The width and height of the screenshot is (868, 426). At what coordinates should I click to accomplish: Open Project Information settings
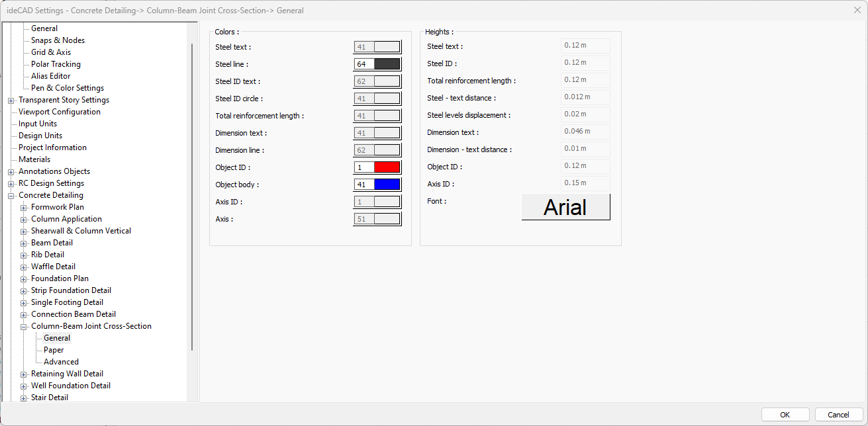tap(52, 148)
